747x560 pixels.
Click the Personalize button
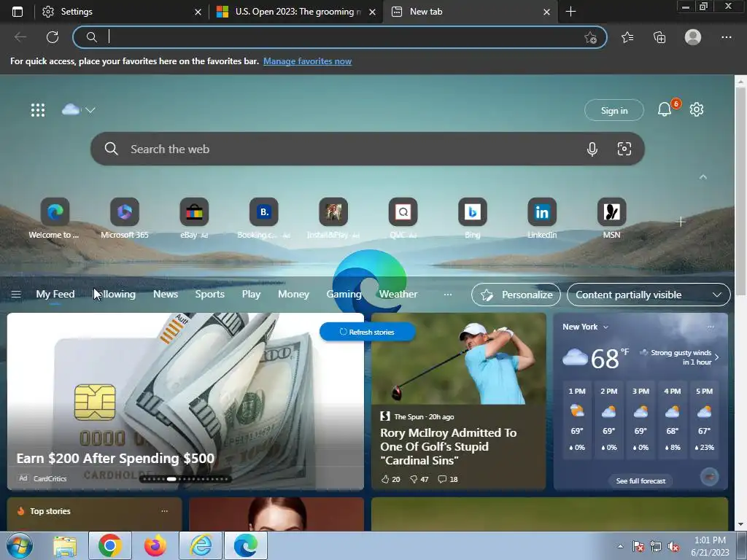pos(516,295)
